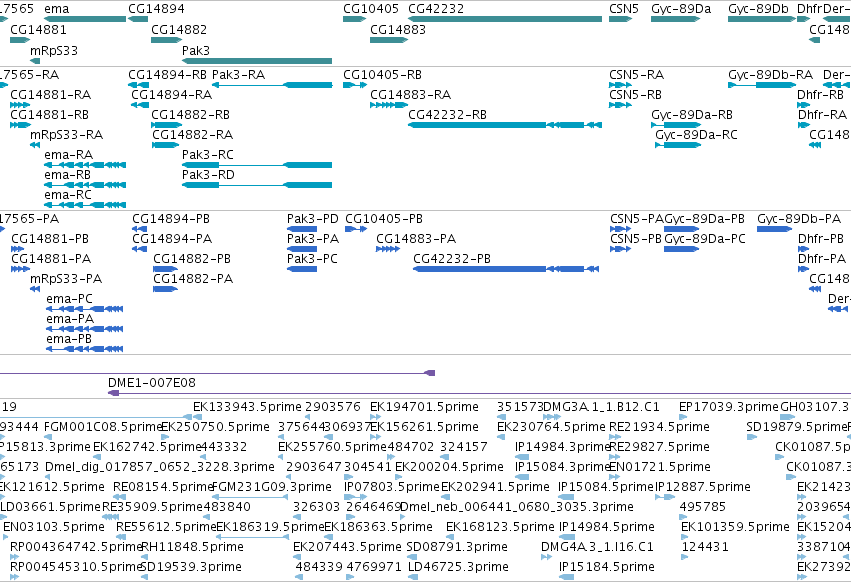Select the Pak3-RD transcript

click(x=257, y=185)
